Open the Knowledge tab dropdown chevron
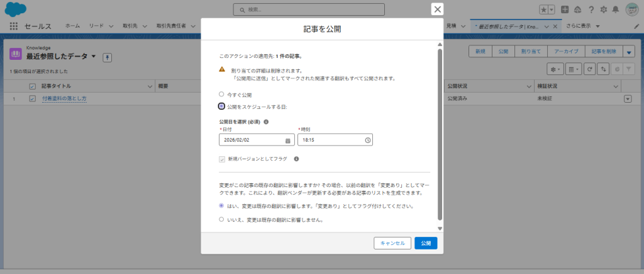This screenshot has height=274, width=644. 547,26
